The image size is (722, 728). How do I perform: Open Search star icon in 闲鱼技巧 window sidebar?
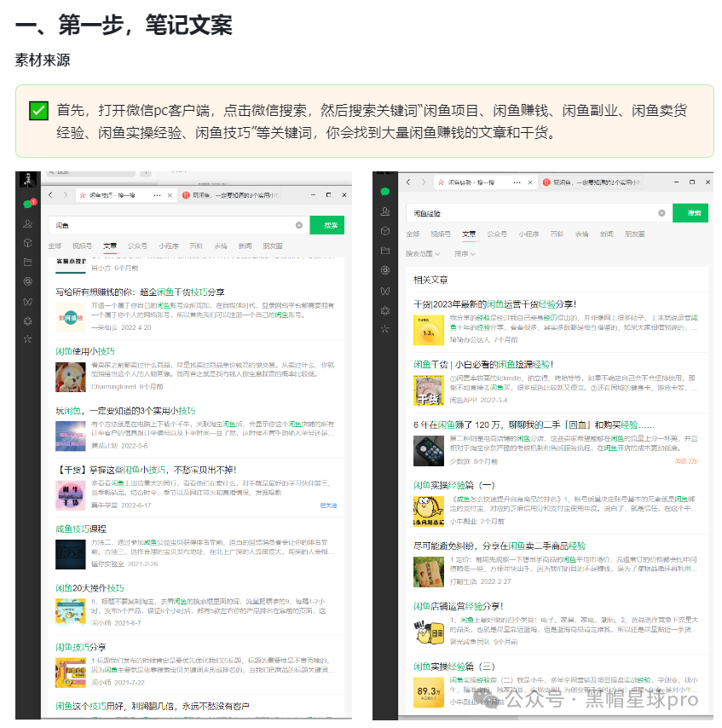[x=28, y=339]
